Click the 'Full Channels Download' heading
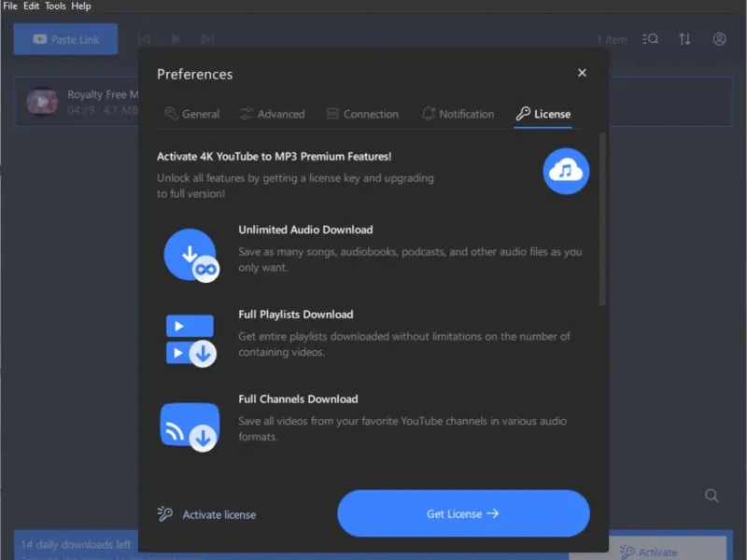This screenshot has height=560, width=747. 298,399
